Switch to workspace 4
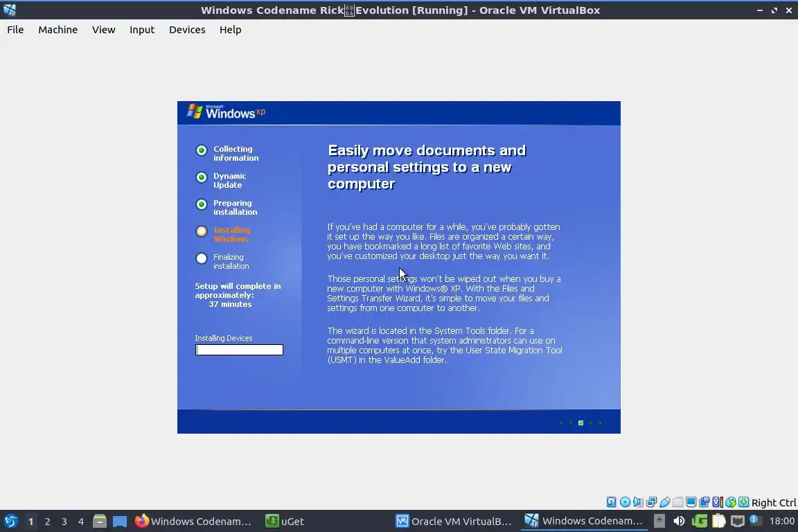Screen dimensions: 798x532 click(x=81, y=522)
